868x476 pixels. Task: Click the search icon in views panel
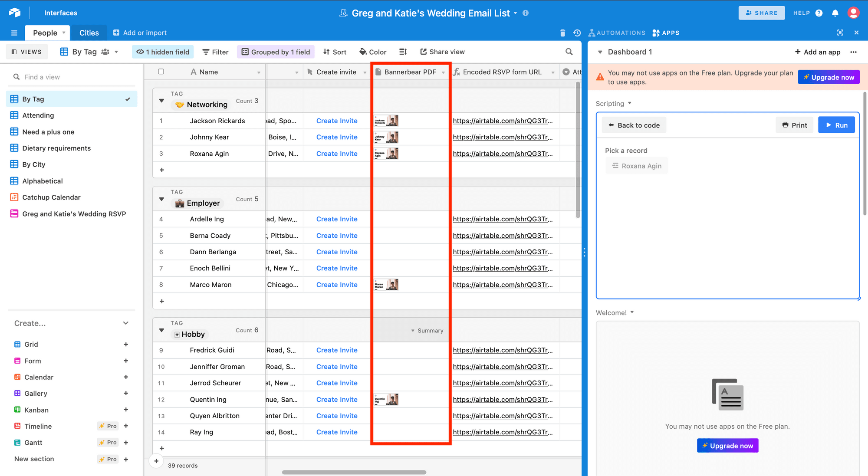[16, 76]
